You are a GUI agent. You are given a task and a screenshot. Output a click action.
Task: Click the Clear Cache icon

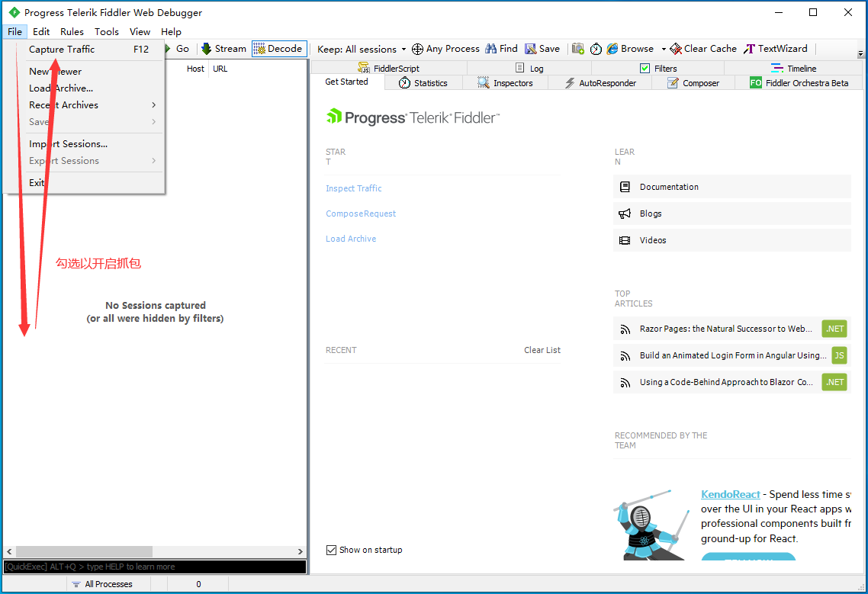pos(675,49)
